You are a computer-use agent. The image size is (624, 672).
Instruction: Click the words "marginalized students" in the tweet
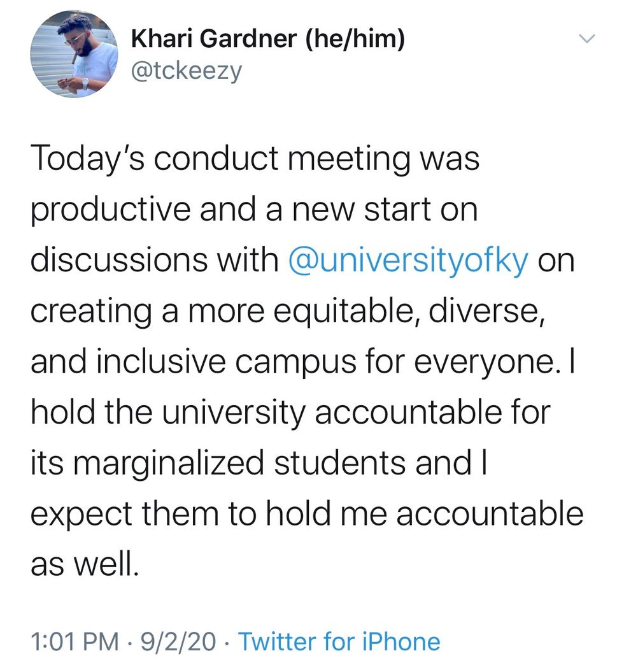click(235, 464)
